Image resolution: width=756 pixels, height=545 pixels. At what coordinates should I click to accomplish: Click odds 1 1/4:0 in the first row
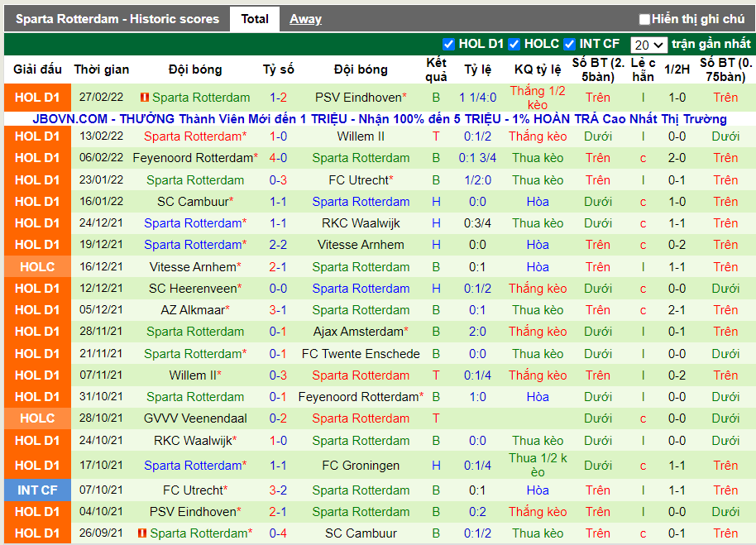tap(477, 98)
